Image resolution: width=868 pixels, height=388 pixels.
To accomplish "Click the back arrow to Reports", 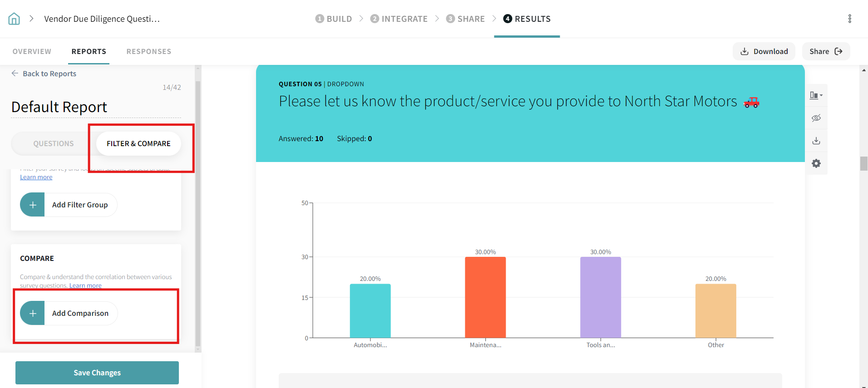I will [15, 74].
